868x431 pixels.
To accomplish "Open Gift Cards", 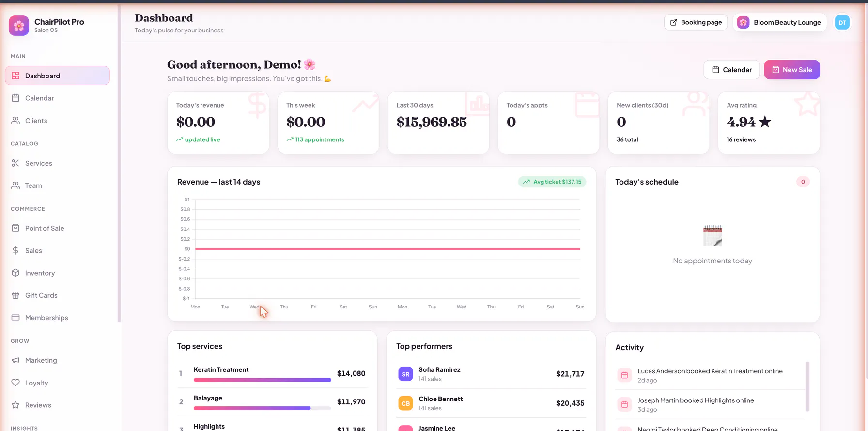I will pos(57,295).
